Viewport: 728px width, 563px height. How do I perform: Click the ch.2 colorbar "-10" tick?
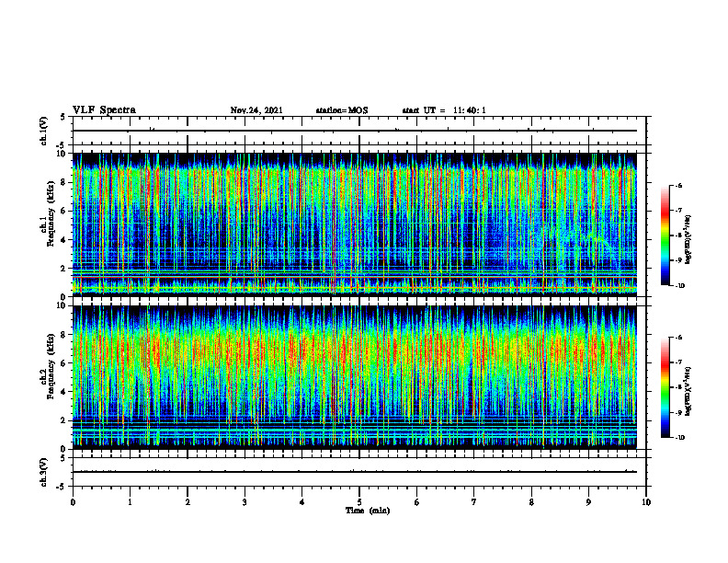click(679, 438)
